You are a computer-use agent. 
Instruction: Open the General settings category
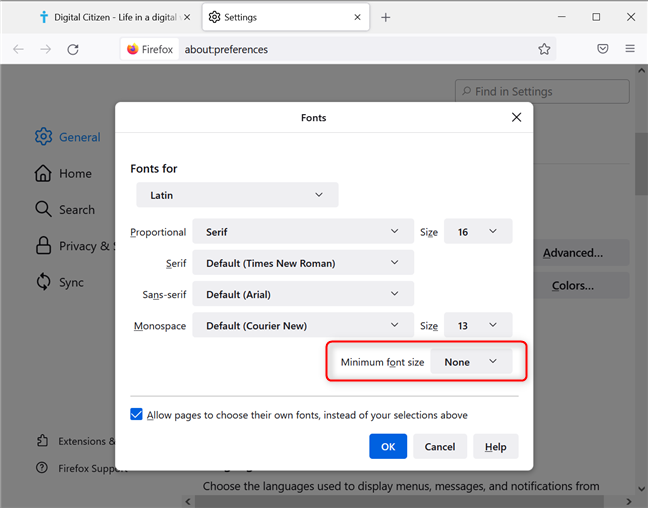(x=67, y=137)
